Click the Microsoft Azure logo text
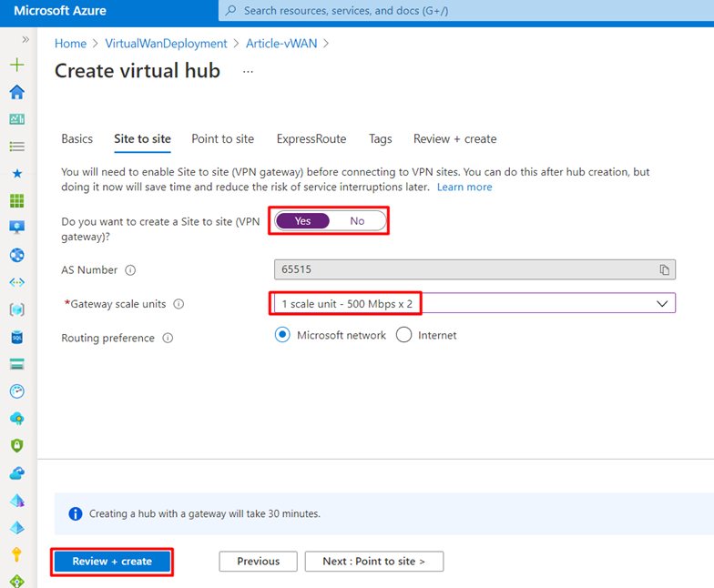The width and height of the screenshot is (714, 588). click(60, 11)
